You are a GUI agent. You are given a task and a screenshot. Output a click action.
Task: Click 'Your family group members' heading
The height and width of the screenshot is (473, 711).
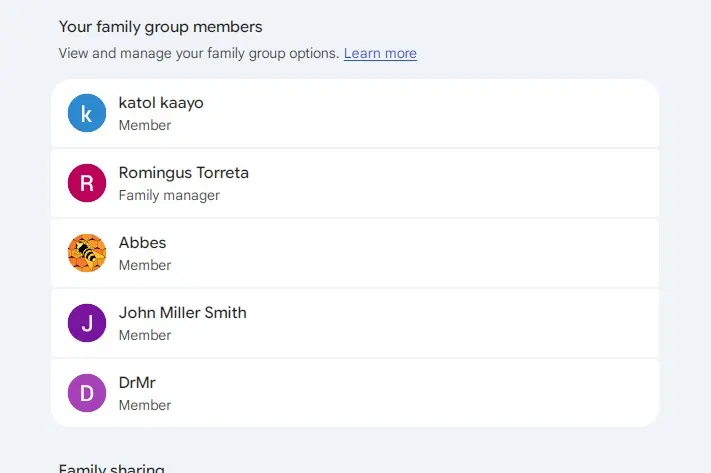[161, 27]
